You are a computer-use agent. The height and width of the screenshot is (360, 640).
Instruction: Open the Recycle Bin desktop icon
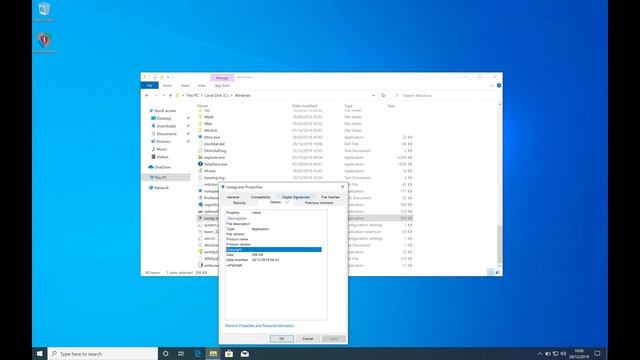(x=44, y=11)
